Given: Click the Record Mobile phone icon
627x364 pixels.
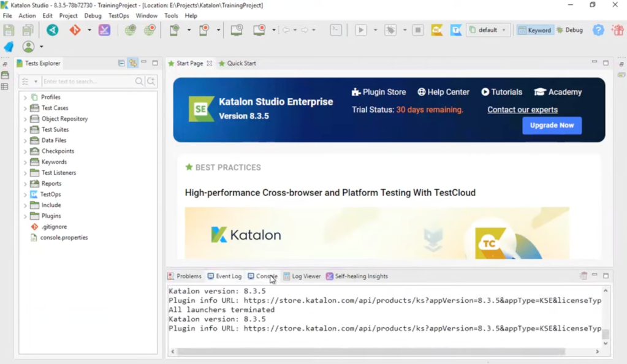Looking at the screenshot, I should [204, 30].
